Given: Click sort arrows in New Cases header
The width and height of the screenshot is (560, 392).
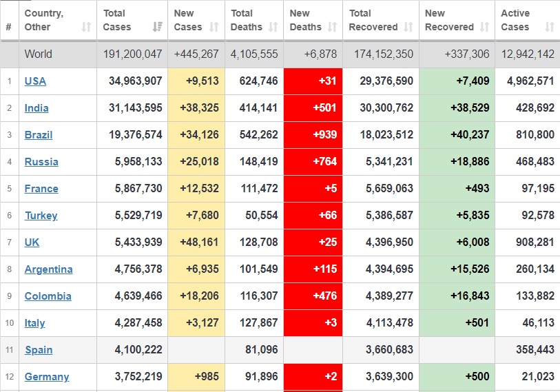Looking at the screenshot, I should [x=214, y=28].
